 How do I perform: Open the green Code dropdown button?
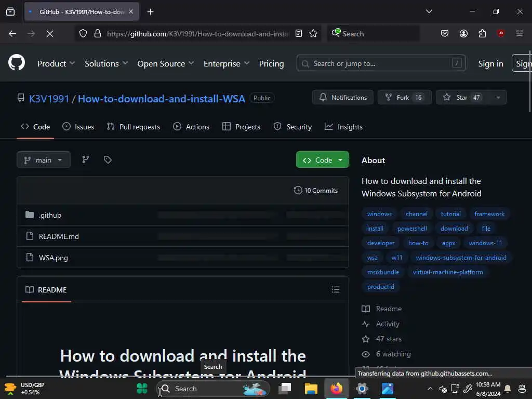pos(322,160)
